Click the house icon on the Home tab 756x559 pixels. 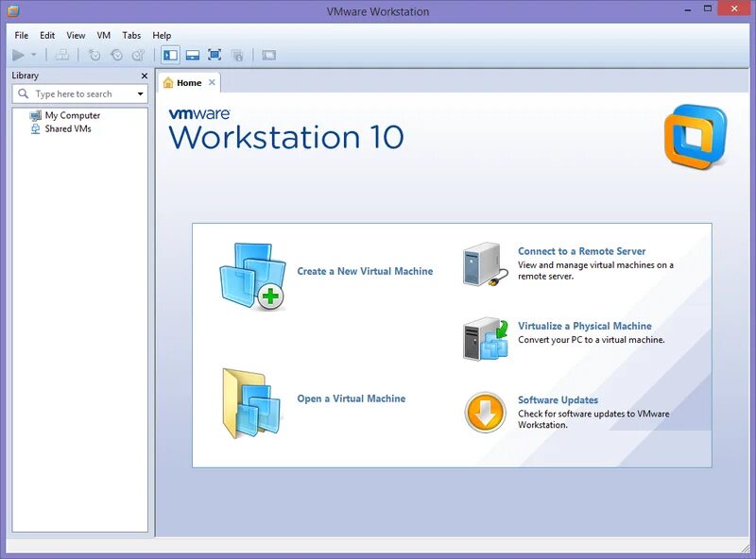[168, 83]
